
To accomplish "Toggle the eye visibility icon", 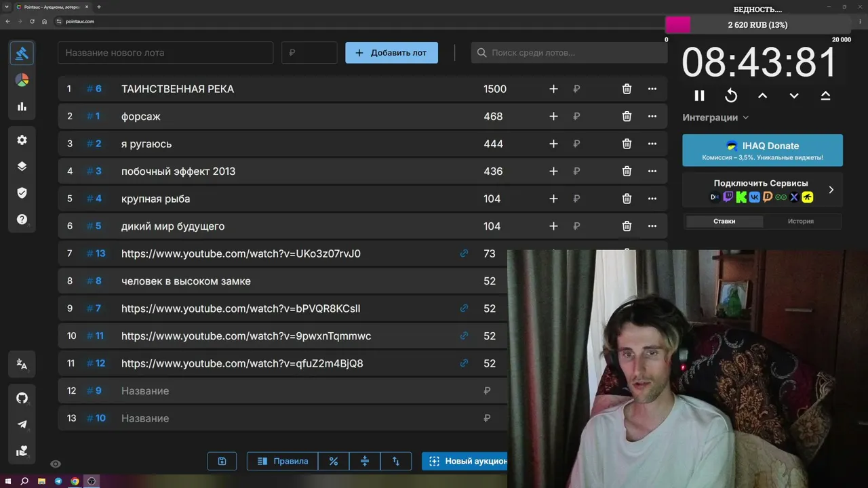I will (56, 464).
